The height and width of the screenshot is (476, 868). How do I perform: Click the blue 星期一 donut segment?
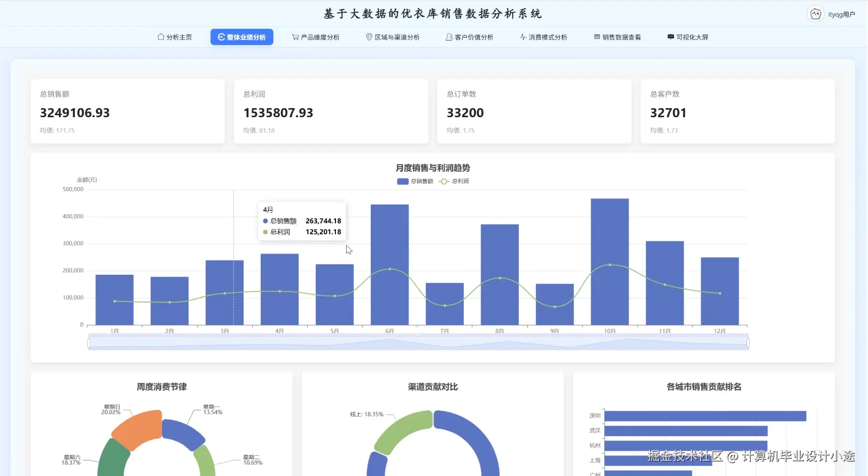[x=182, y=434]
